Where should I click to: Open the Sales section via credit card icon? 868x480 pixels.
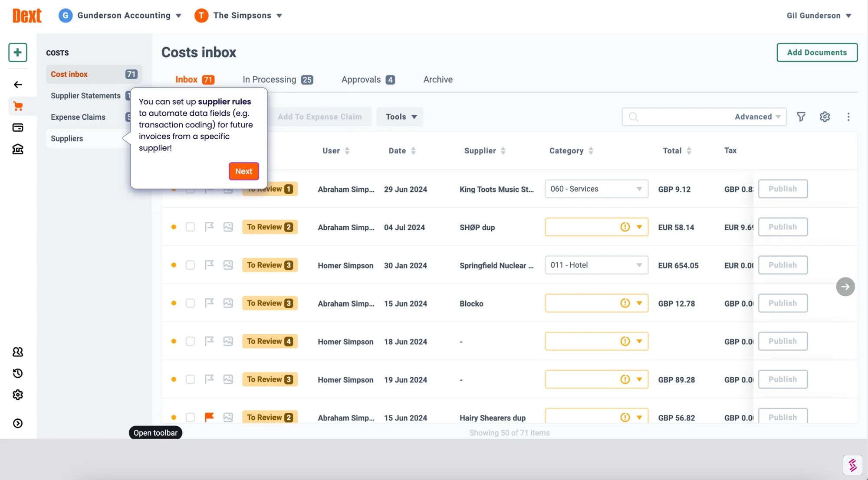[17, 127]
